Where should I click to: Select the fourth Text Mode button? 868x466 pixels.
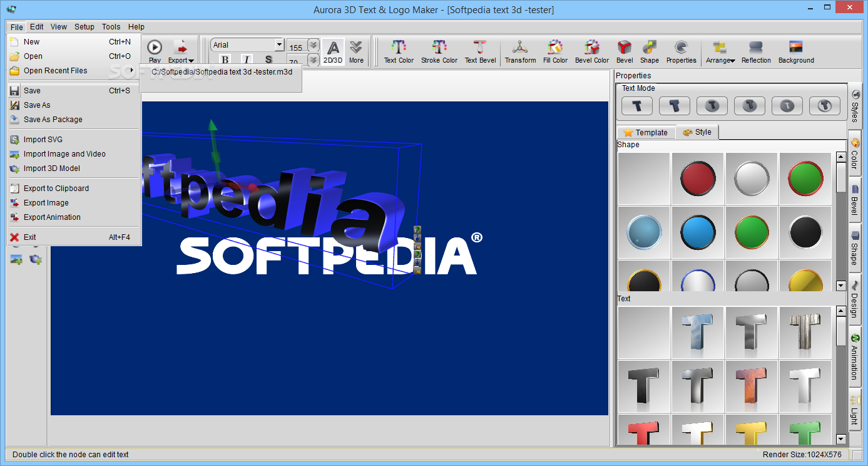[x=750, y=106]
